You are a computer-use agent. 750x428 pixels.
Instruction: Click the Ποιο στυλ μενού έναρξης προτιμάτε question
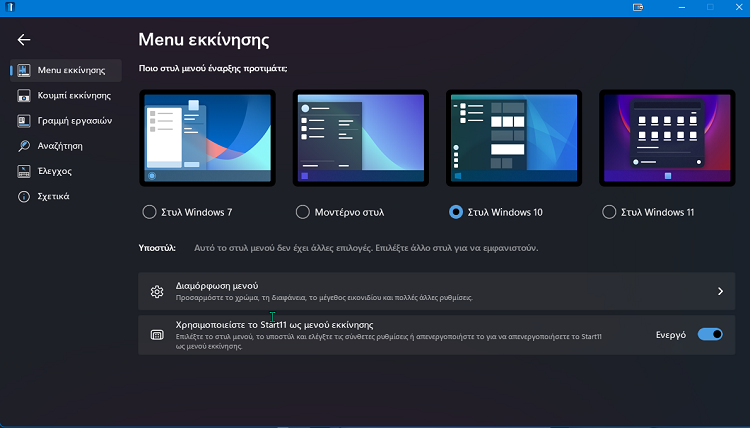pos(213,68)
